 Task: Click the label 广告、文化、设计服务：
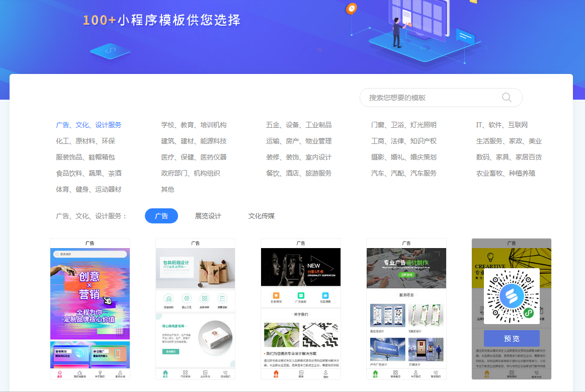[x=92, y=216]
